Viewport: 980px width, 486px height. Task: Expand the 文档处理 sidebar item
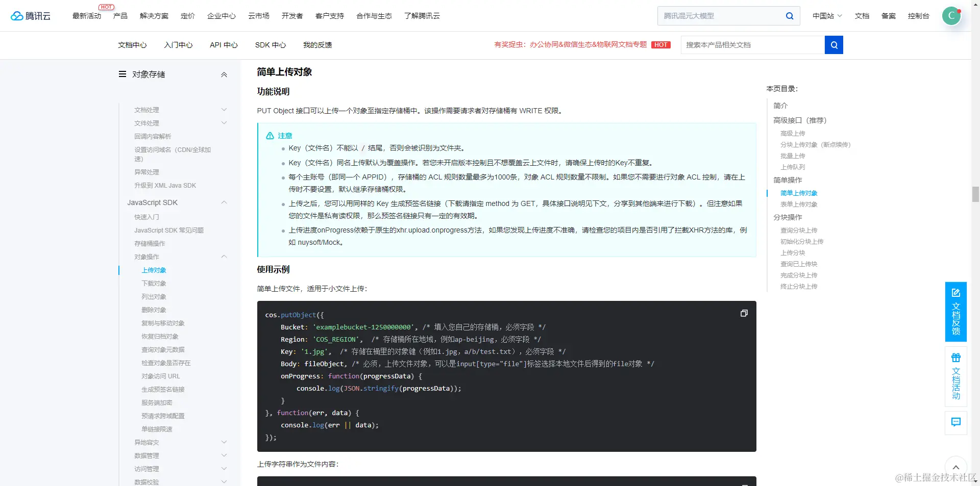tap(224, 110)
